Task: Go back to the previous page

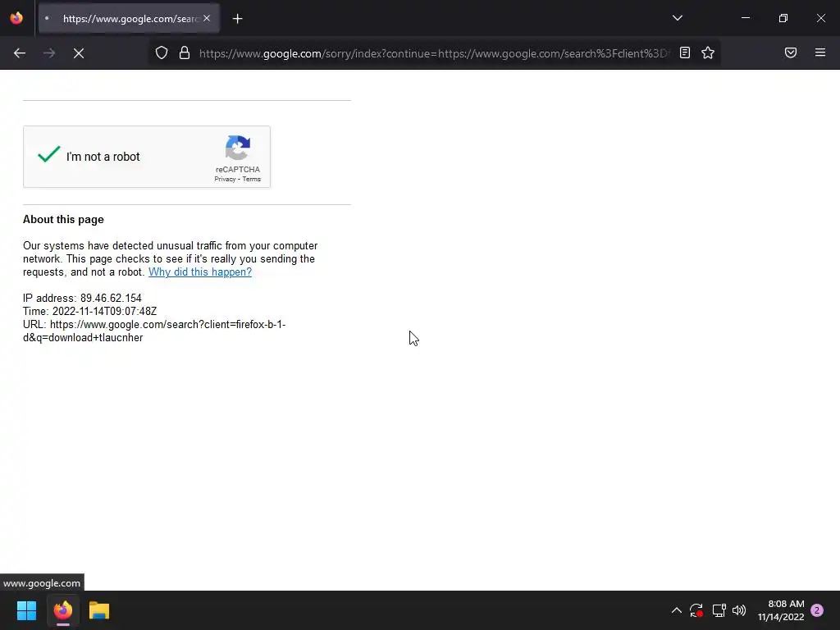Action: [20, 53]
